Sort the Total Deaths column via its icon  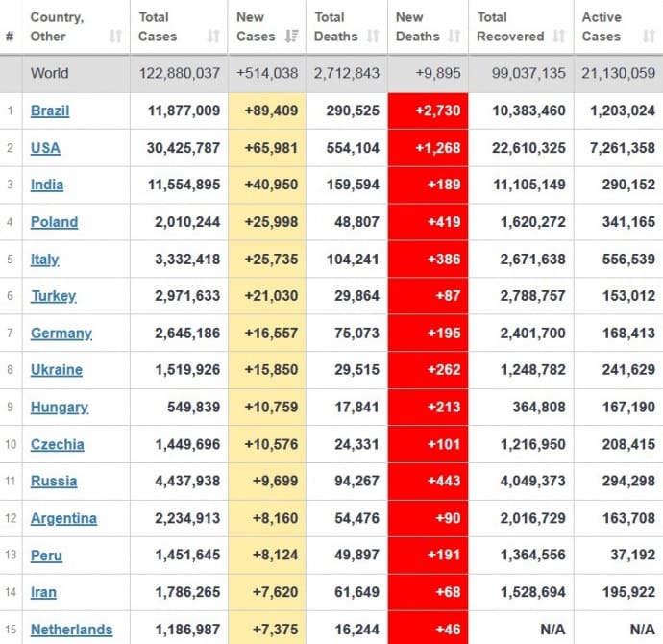[x=372, y=37]
